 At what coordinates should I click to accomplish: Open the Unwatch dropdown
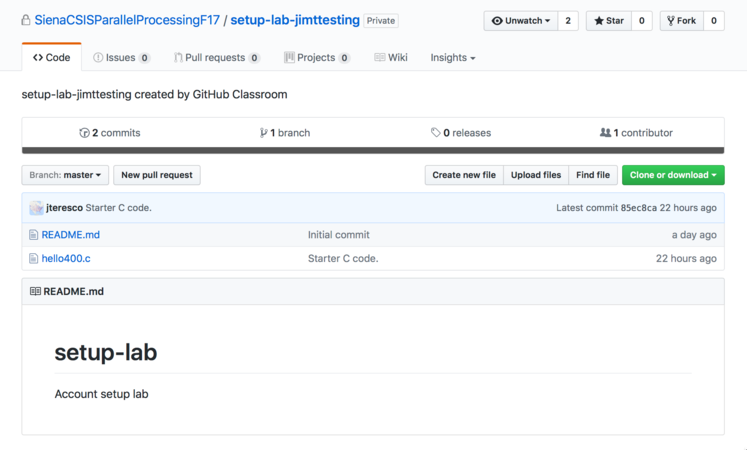[521, 21]
